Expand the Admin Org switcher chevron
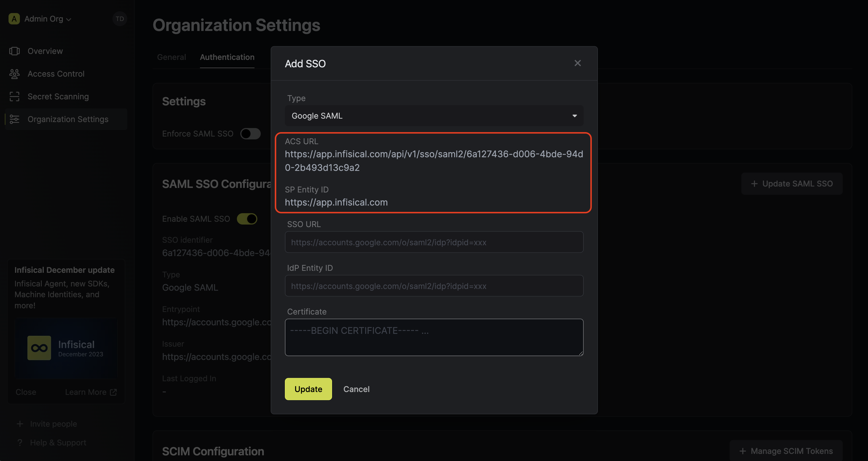 (x=69, y=20)
